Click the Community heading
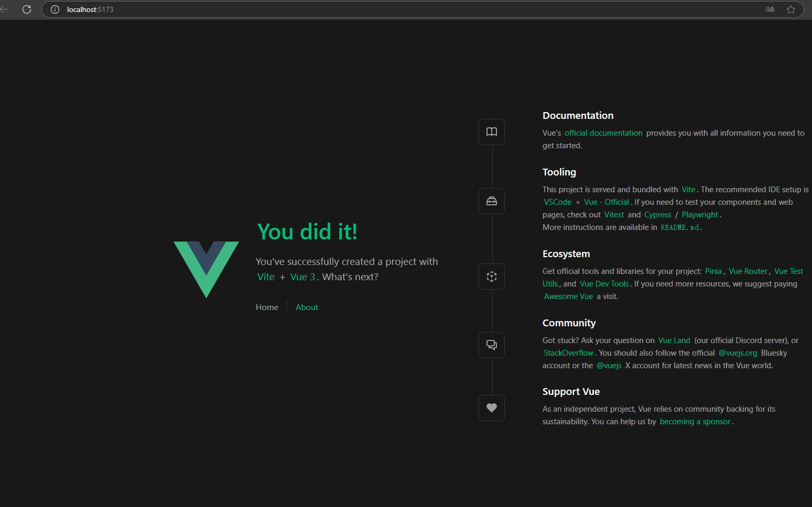 569,323
